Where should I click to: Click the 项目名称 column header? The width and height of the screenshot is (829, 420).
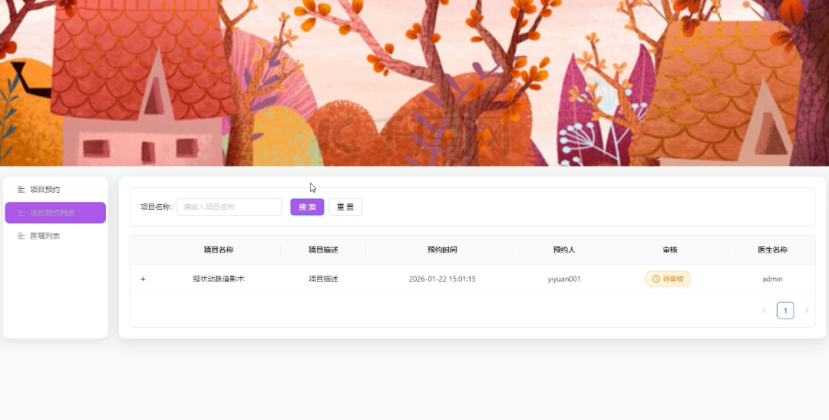click(x=218, y=250)
